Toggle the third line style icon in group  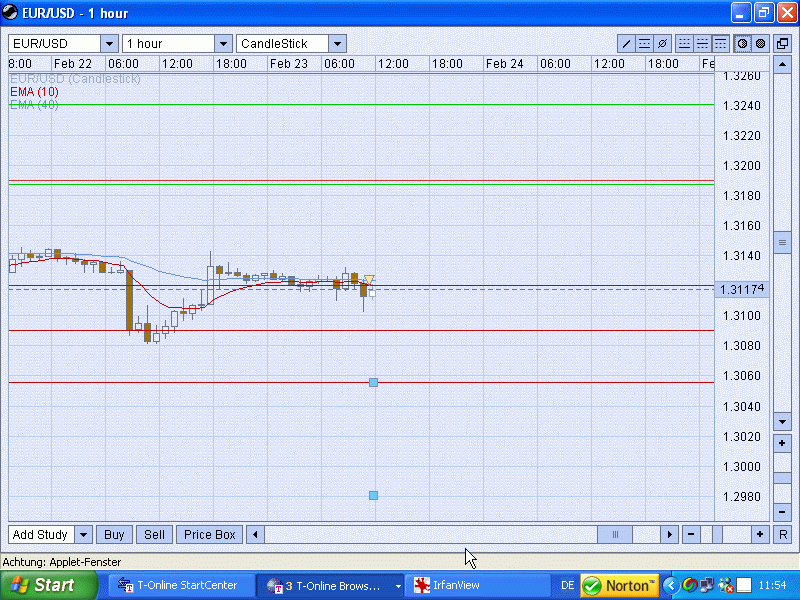tap(720, 44)
